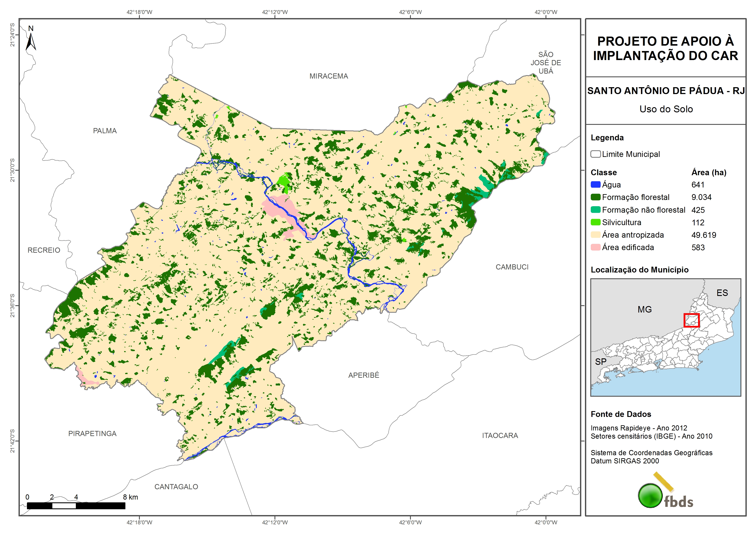The width and height of the screenshot is (756, 534).
Task: Click the Área edificada pink swatch
Action: coord(595,248)
